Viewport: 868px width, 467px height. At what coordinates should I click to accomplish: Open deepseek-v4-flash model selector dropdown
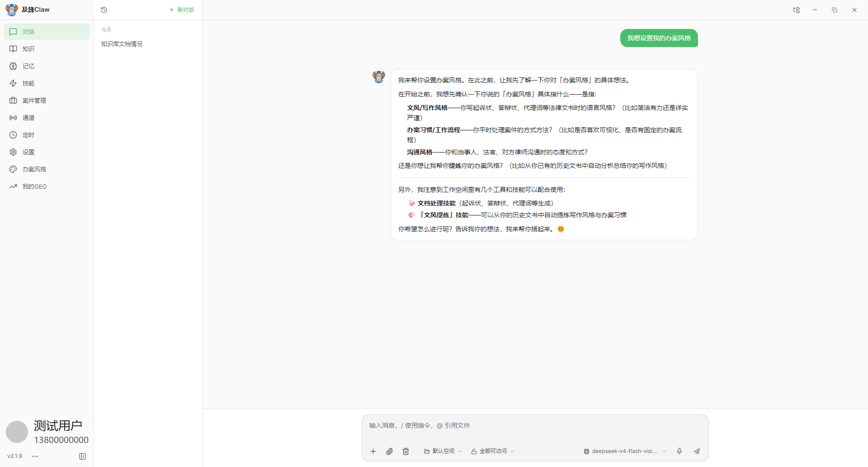click(625, 451)
